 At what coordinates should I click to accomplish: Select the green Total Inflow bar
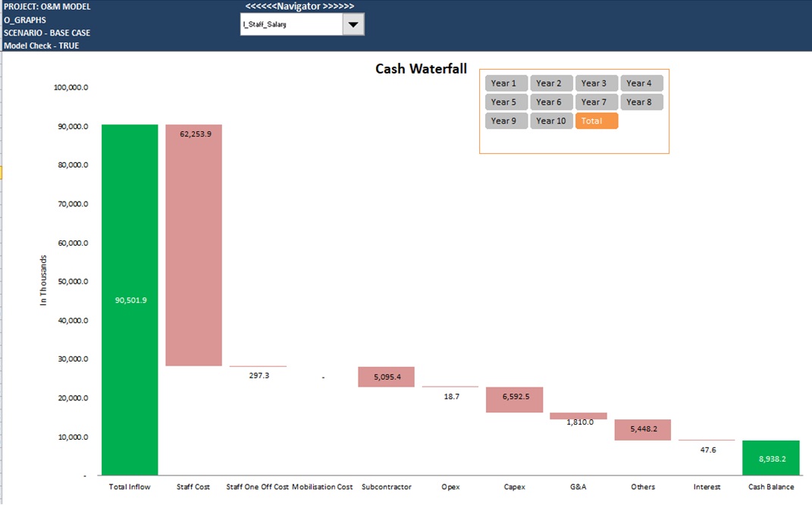(x=129, y=300)
